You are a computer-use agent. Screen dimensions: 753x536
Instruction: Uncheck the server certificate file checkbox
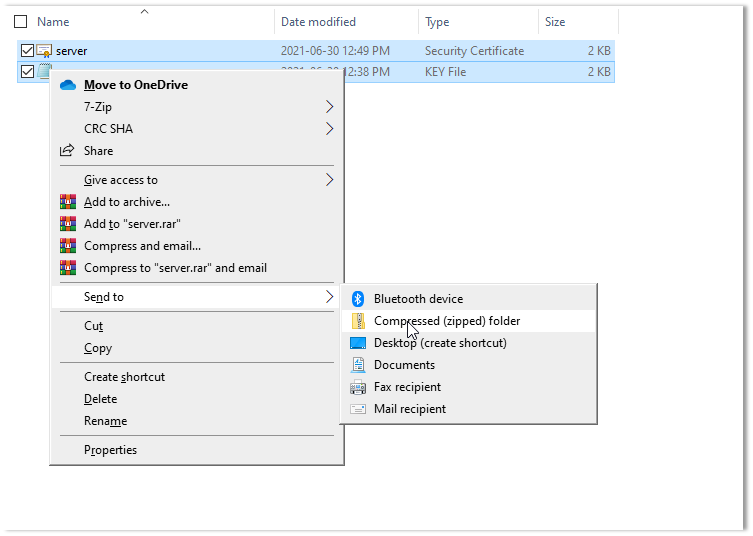click(x=27, y=50)
